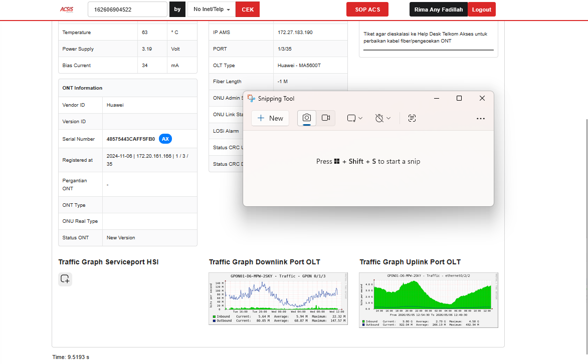The image size is (588, 364).
Task: Click Status ONT value New Version
Action: click(121, 237)
